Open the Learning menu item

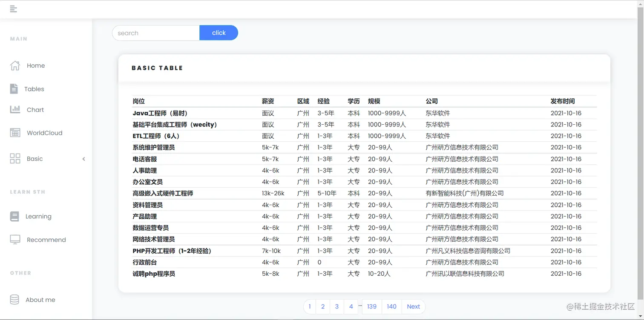[x=38, y=216]
